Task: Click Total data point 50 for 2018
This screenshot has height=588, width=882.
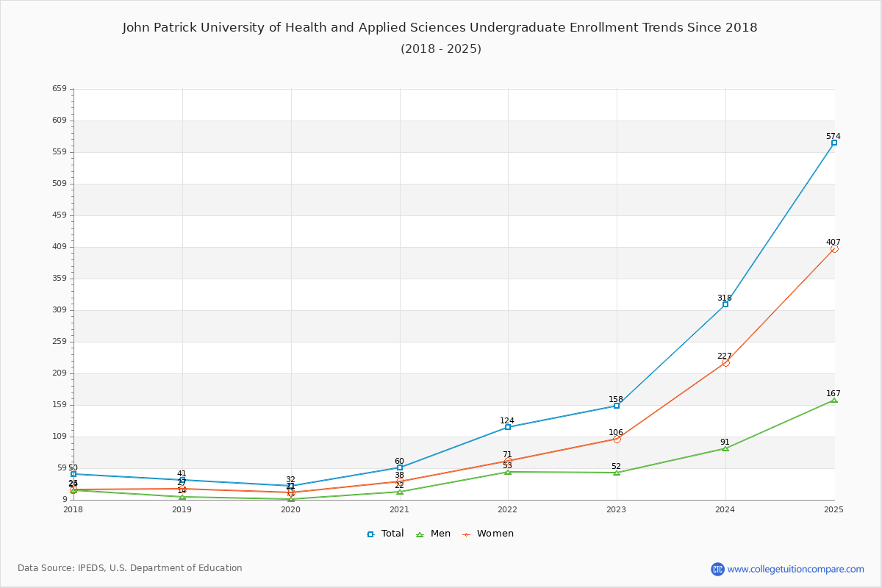Action: [73, 474]
